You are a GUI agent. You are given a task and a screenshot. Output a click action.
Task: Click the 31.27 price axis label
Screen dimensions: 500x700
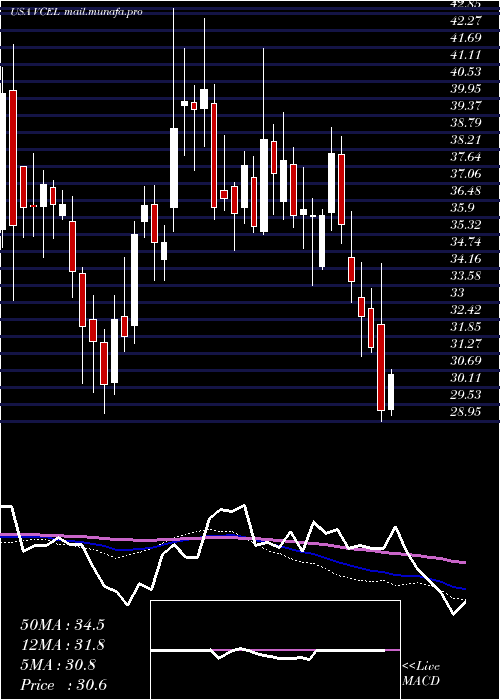tap(466, 343)
